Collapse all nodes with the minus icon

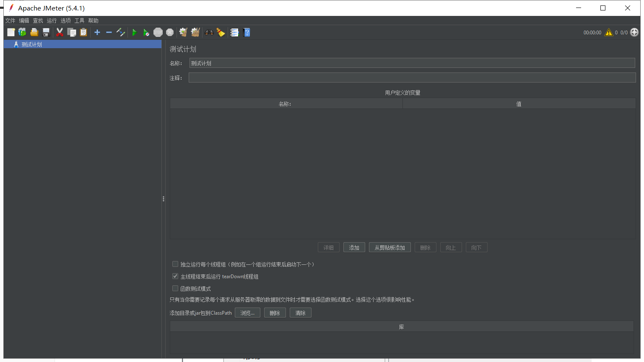(109, 32)
